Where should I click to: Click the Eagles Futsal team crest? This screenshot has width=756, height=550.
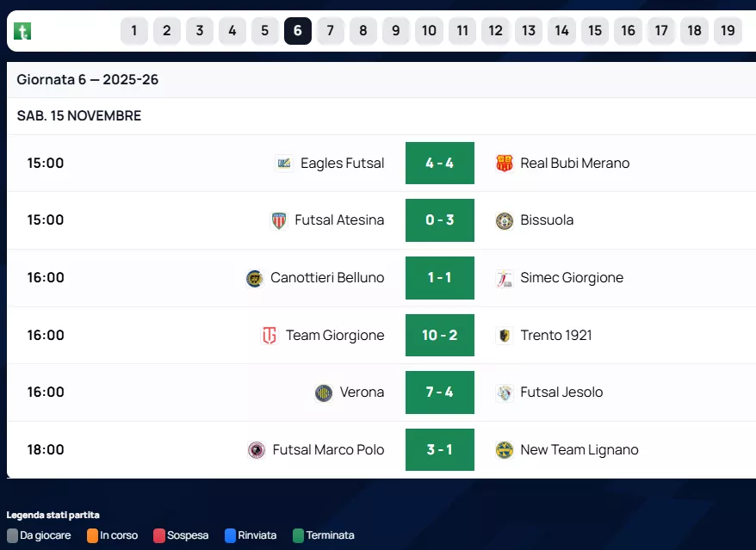[284, 164]
